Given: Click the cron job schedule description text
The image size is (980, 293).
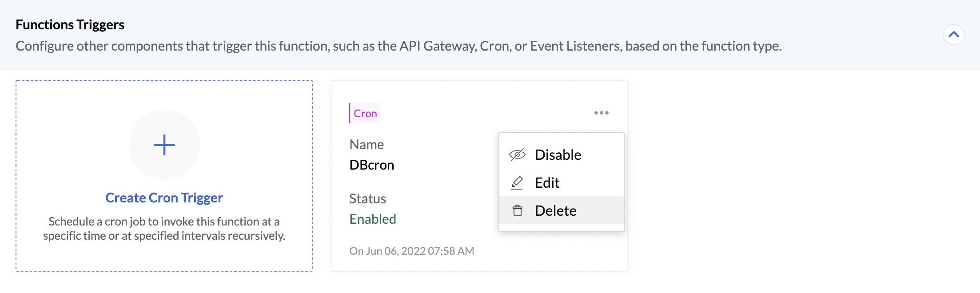Looking at the screenshot, I should (x=164, y=229).
